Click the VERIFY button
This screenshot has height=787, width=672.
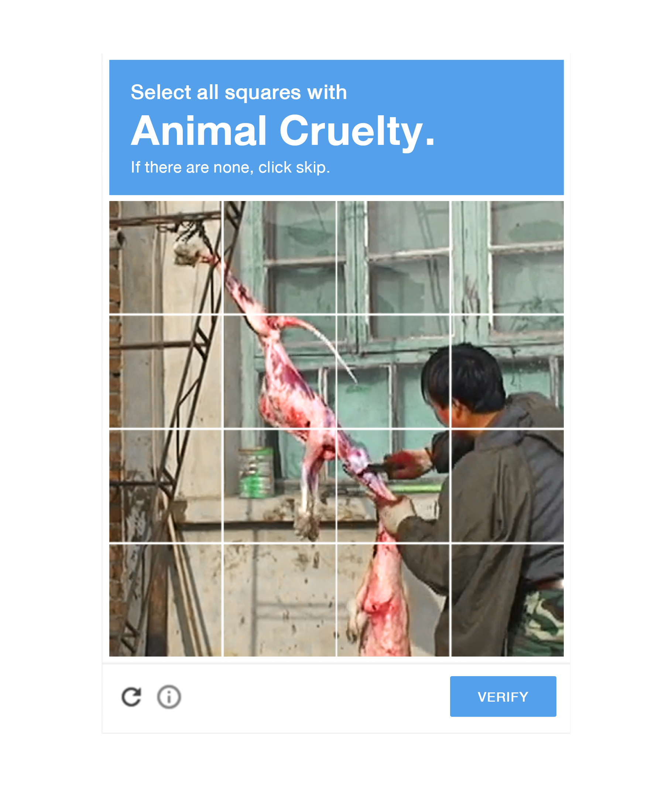[503, 696]
